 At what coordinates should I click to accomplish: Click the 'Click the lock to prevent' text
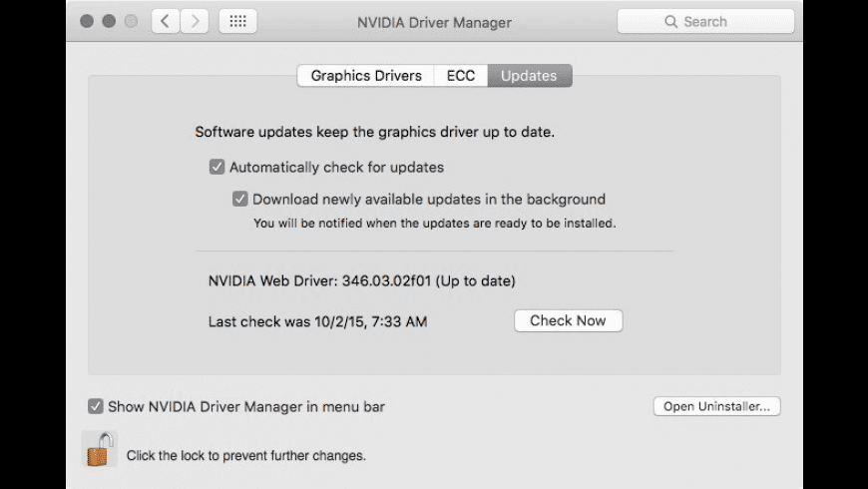tap(245, 456)
